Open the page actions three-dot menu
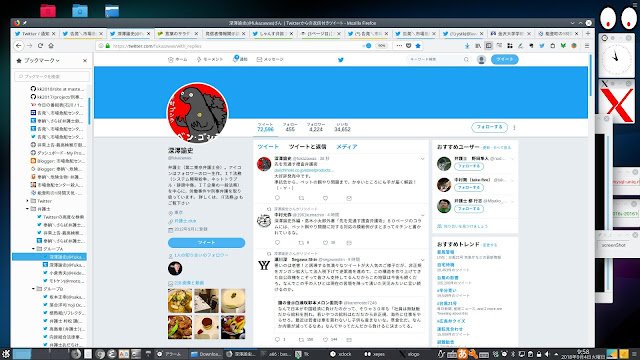 (x=399, y=46)
